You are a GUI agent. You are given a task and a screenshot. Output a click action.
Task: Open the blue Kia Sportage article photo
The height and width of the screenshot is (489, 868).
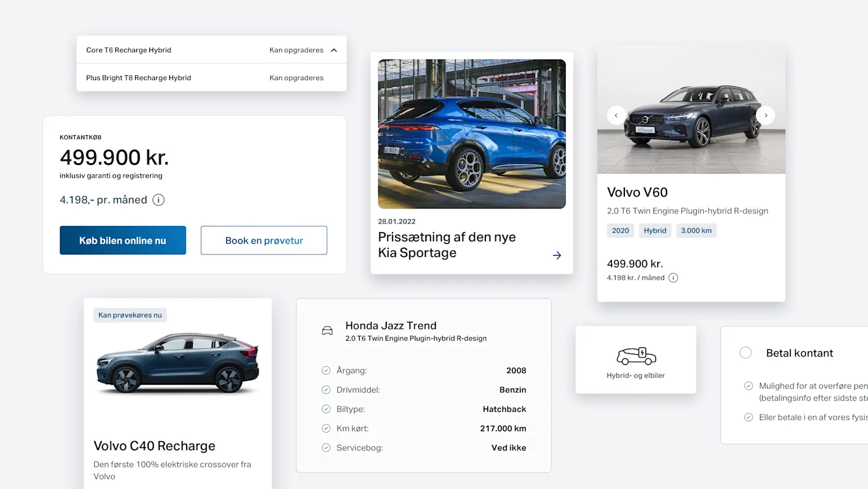472,134
